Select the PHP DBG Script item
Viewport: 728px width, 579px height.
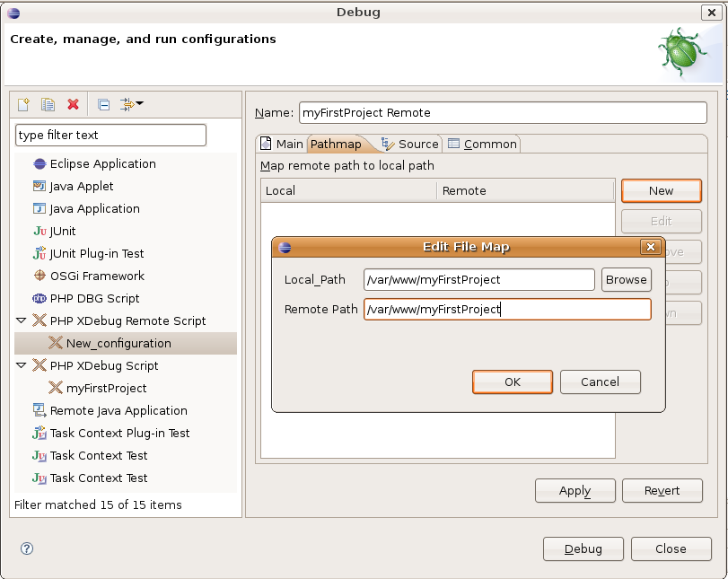click(94, 299)
